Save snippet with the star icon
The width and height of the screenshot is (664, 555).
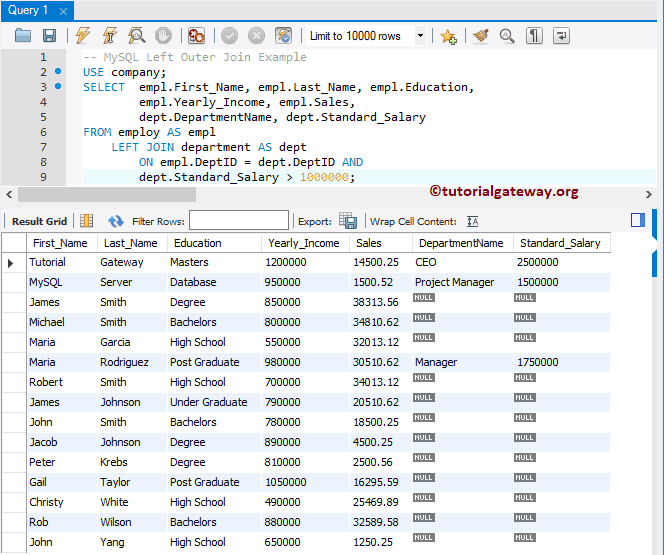[x=448, y=36]
